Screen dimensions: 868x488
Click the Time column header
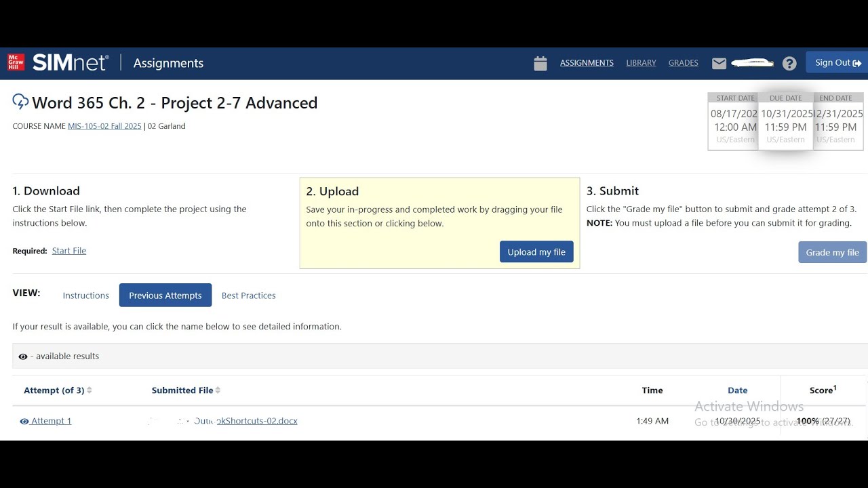click(x=652, y=390)
